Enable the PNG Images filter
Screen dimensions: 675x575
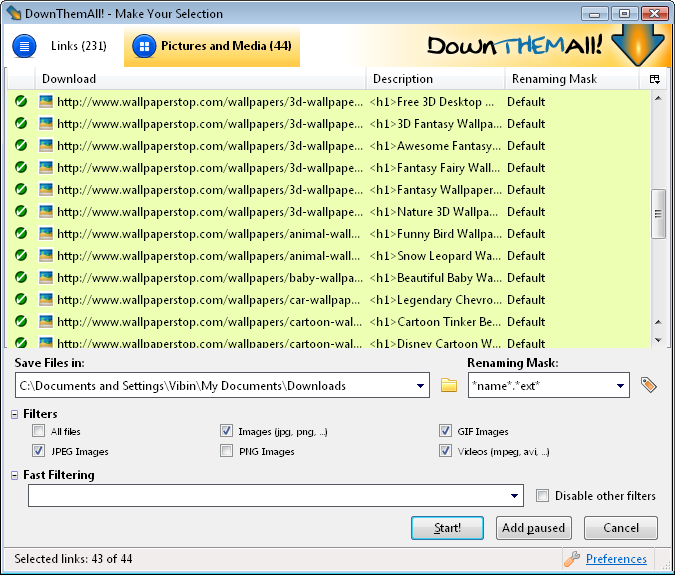pos(226,451)
